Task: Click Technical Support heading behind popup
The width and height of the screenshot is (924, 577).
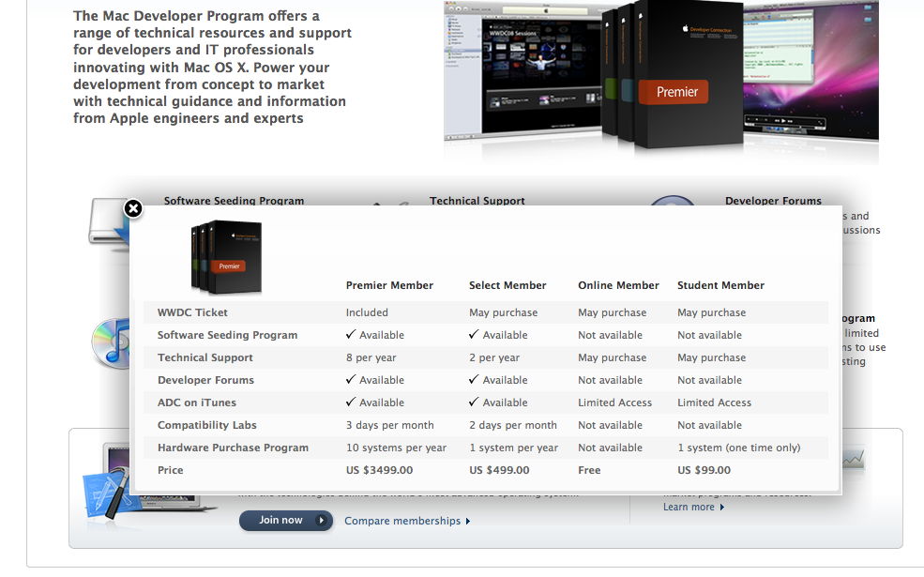Action: point(477,201)
